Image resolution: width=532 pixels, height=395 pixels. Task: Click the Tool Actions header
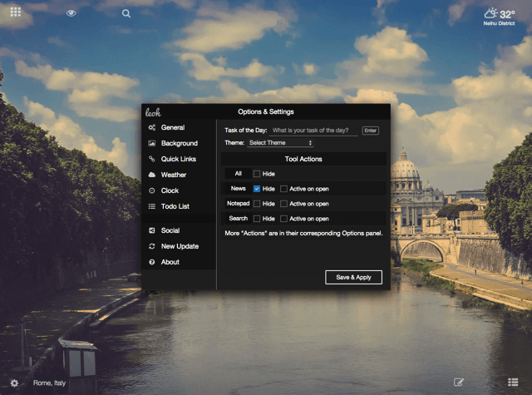coord(303,159)
